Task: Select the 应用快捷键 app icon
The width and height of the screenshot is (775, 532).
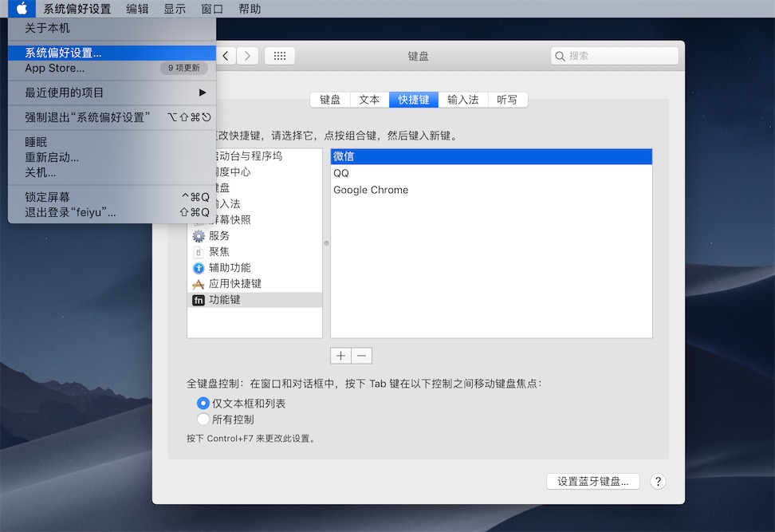Action: pyautogui.click(x=199, y=284)
